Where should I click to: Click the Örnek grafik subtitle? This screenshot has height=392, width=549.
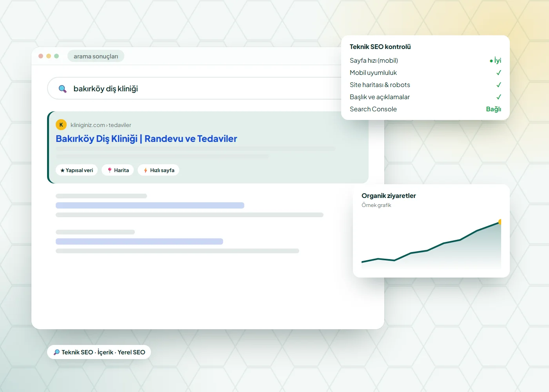(x=376, y=205)
